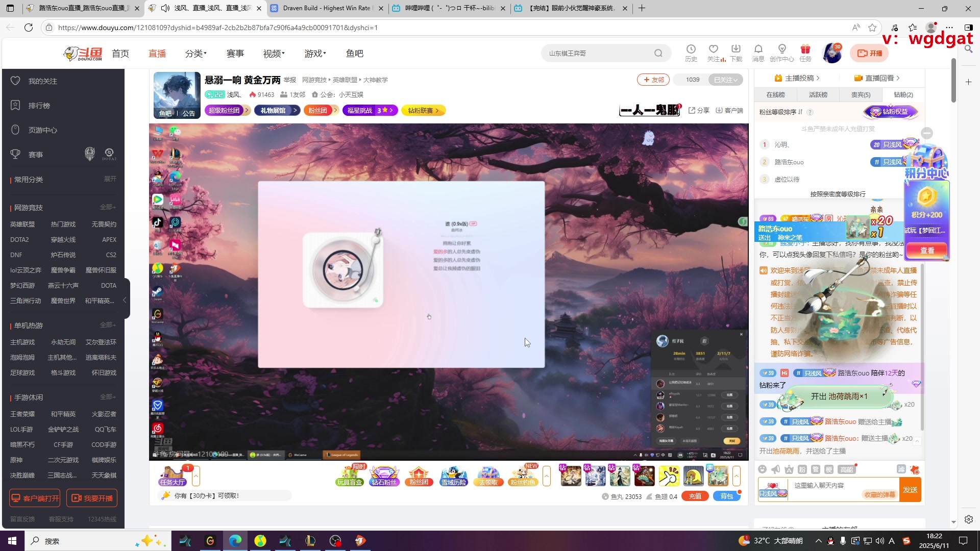Screen dimensions: 980x551
Task: Open the 玩具盲盒 icon
Action: click(350, 475)
